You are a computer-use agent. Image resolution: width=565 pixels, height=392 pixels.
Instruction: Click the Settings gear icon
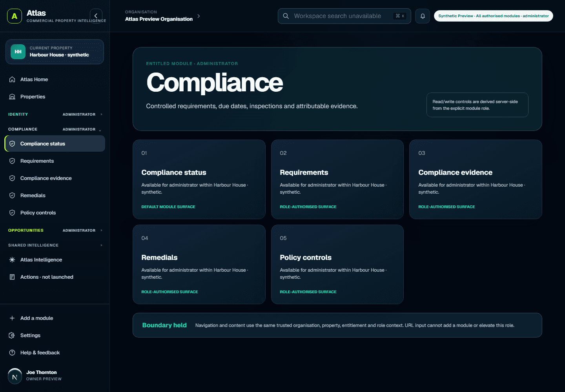pos(12,336)
